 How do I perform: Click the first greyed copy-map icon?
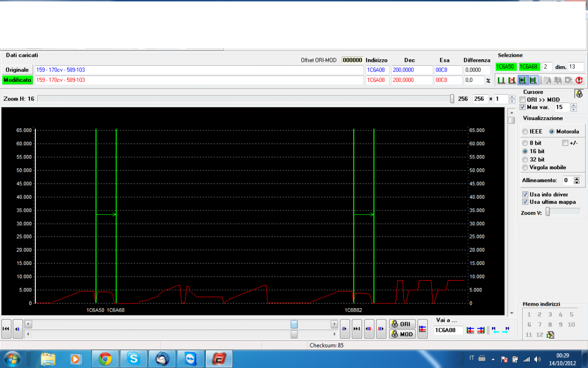(547, 80)
